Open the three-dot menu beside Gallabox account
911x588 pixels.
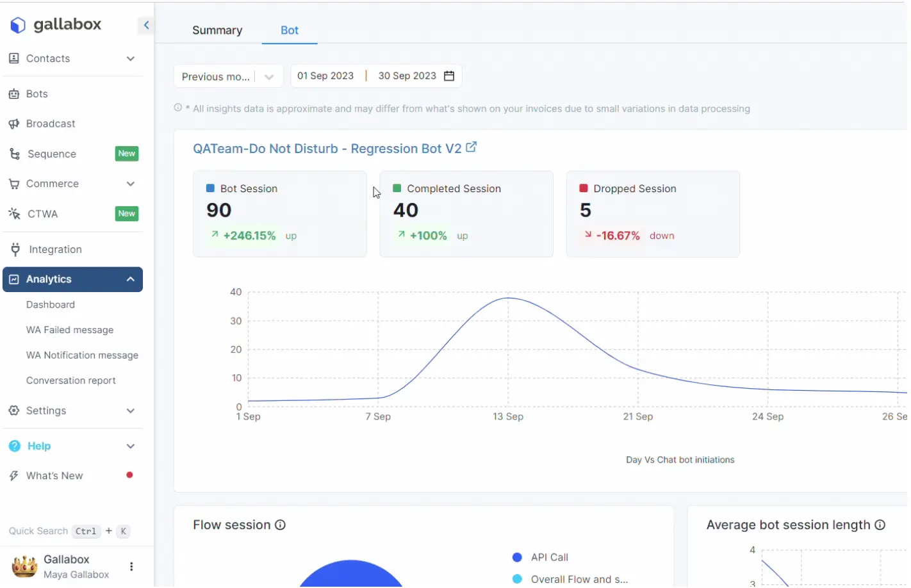tap(131, 567)
